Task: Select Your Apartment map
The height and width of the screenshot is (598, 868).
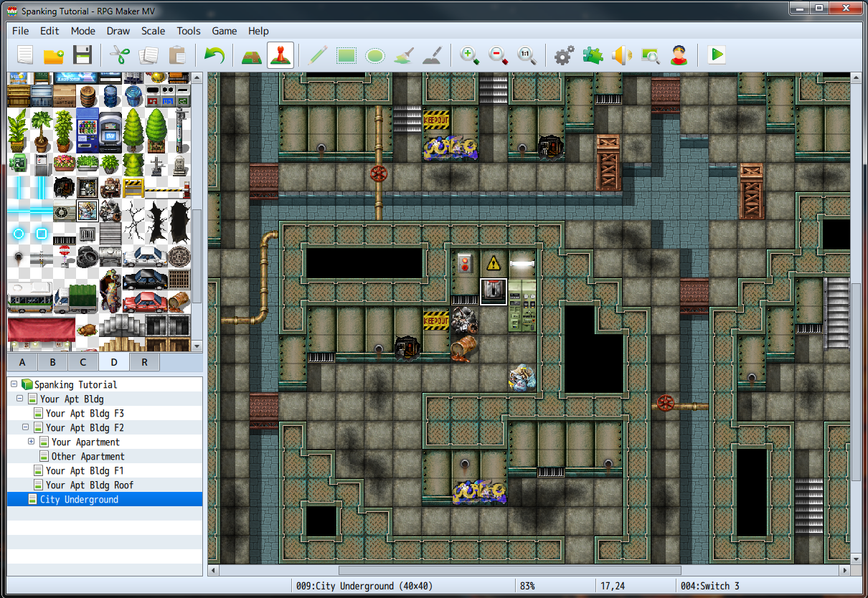Action: coord(85,442)
